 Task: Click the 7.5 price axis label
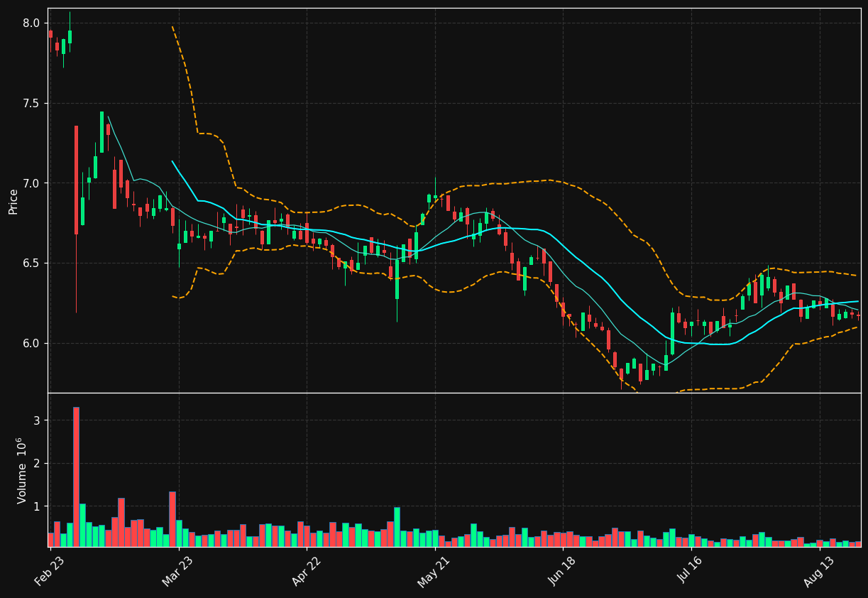pos(31,104)
